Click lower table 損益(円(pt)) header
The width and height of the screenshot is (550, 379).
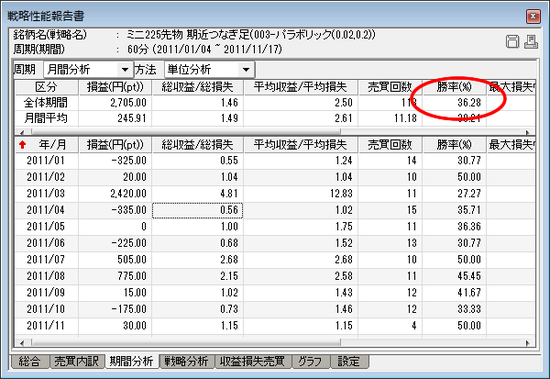(x=115, y=145)
